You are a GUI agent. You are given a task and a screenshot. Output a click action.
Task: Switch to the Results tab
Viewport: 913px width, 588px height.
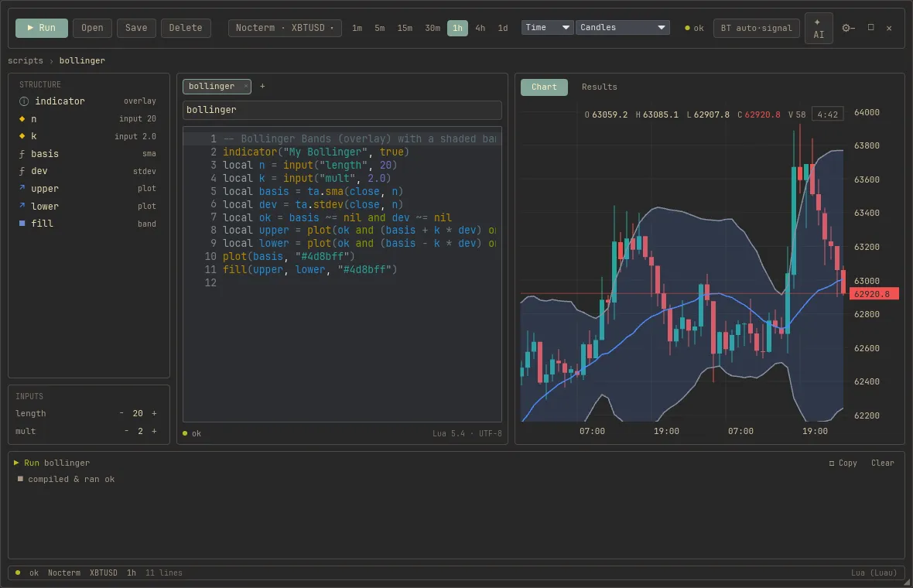(x=599, y=87)
